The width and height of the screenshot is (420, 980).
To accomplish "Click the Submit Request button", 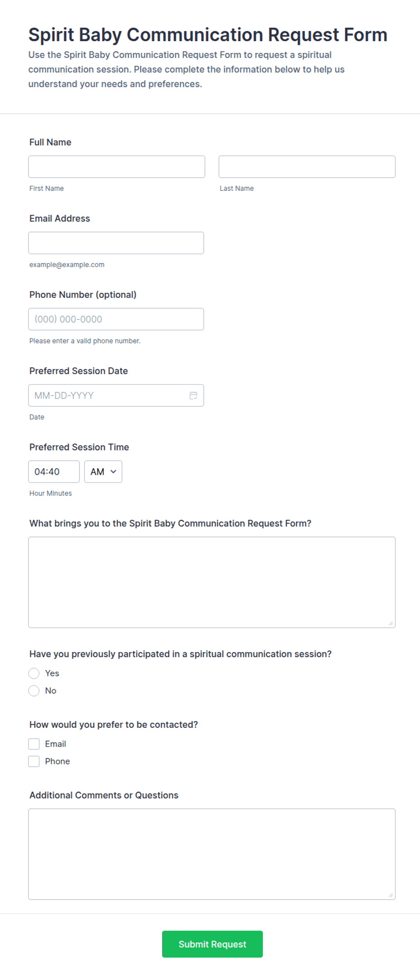I will [x=212, y=944].
